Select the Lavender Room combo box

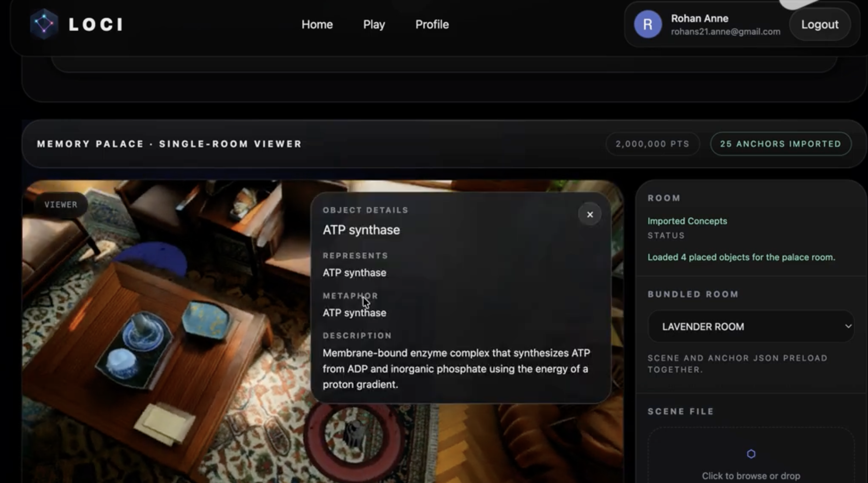point(751,326)
